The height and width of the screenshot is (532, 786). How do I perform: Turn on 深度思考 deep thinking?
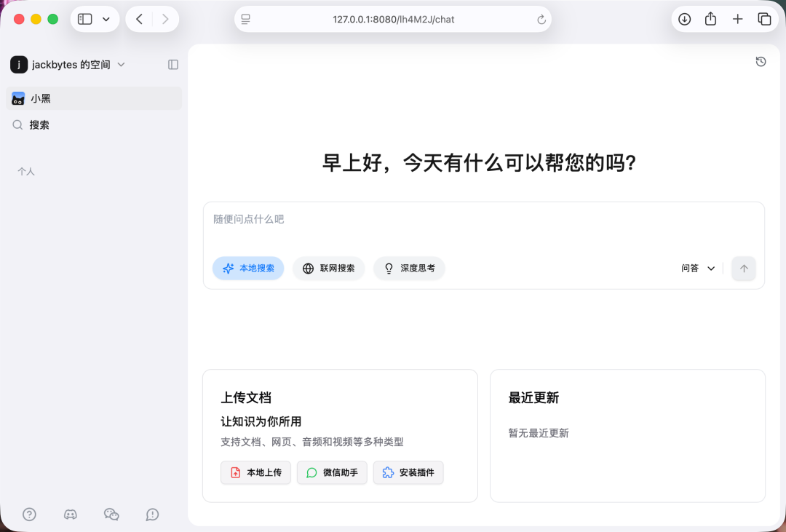coord(409,269)
